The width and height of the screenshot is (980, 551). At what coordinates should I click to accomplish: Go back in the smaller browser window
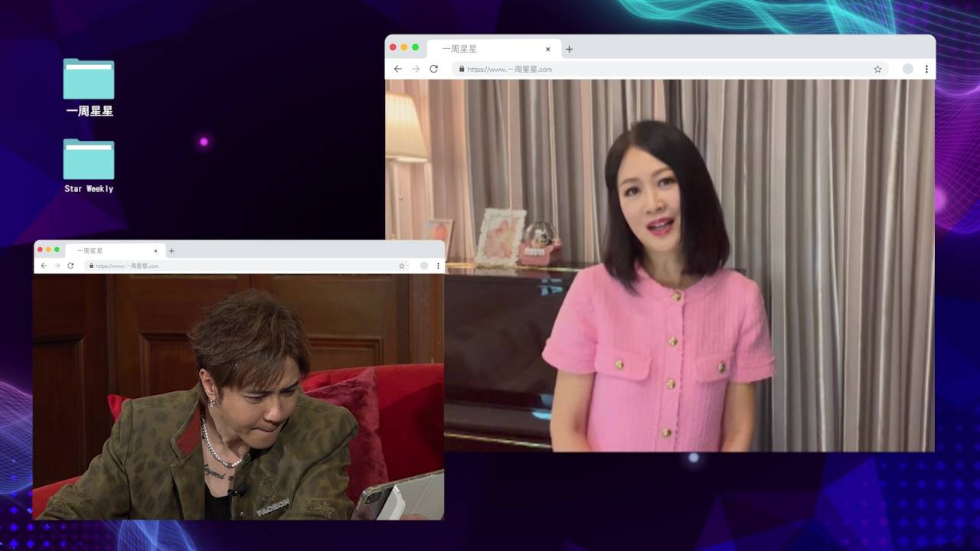(44, 266)
